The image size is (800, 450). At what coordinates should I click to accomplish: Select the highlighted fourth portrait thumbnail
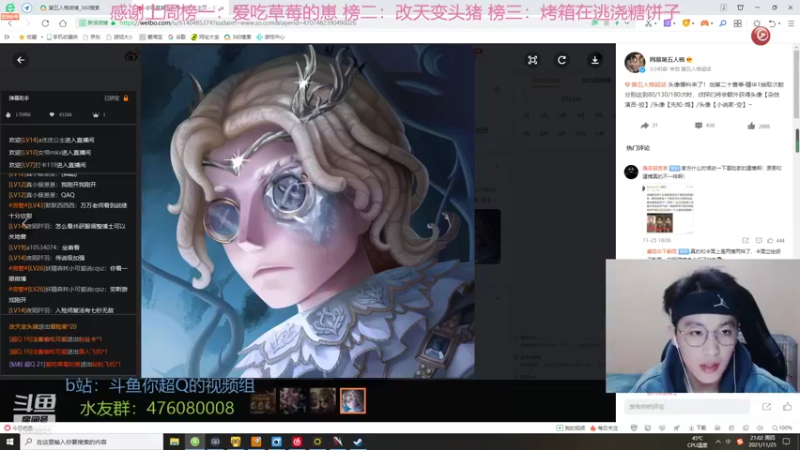click(x=353, y=401)
